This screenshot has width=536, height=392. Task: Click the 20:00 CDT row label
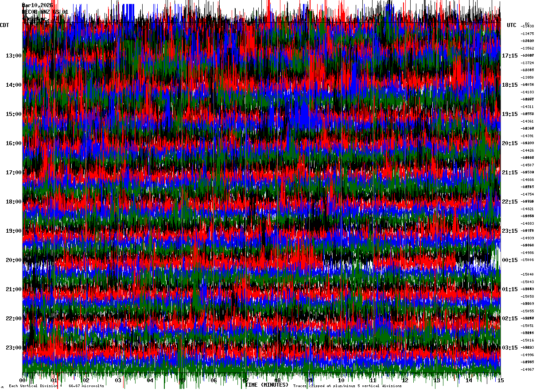14,260
